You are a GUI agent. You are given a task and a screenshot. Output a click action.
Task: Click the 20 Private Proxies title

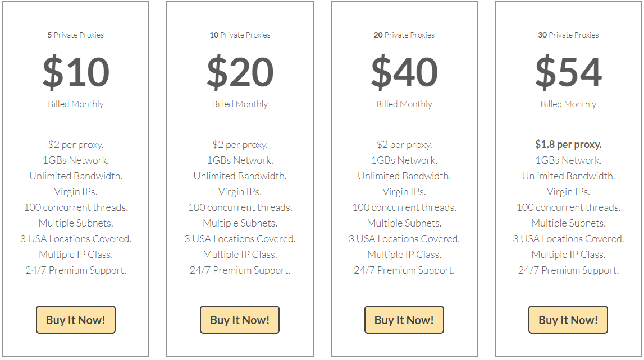[404, 35]
